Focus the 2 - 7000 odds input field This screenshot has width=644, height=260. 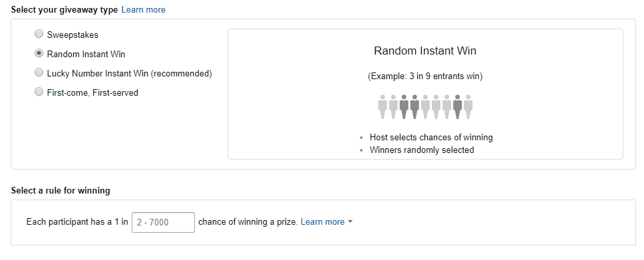pos(163,222)
